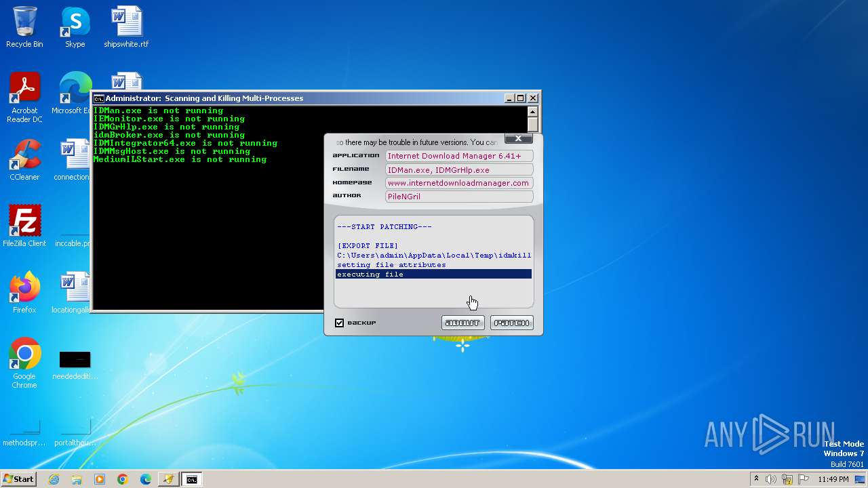Open File Explorer in the taskbar
Image resolution: width=868 pixels, height=488 pixels.
[77, 479]
